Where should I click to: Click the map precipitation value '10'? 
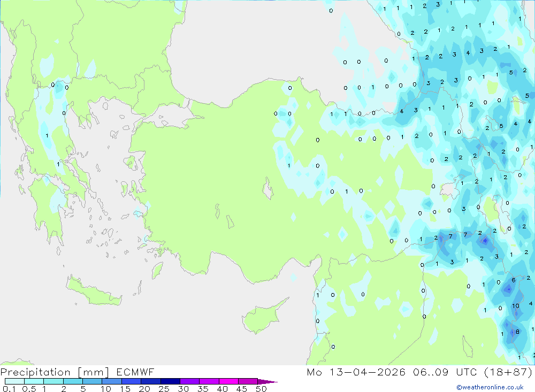(516, 306)
